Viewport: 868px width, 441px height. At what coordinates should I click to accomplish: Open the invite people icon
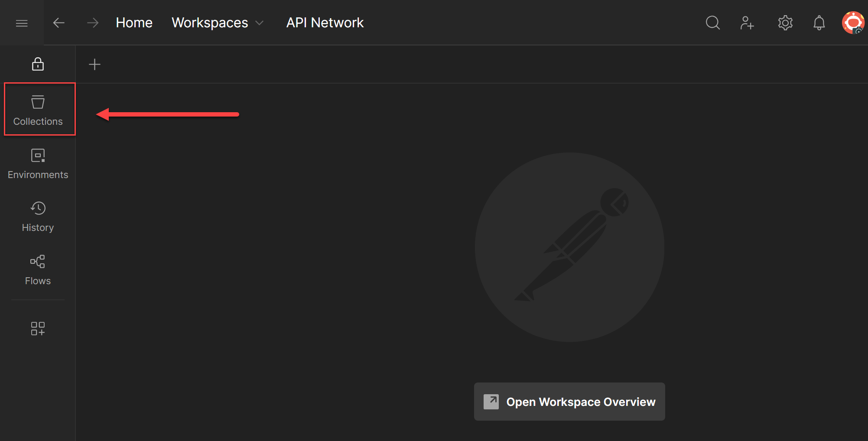click(747, 23)
